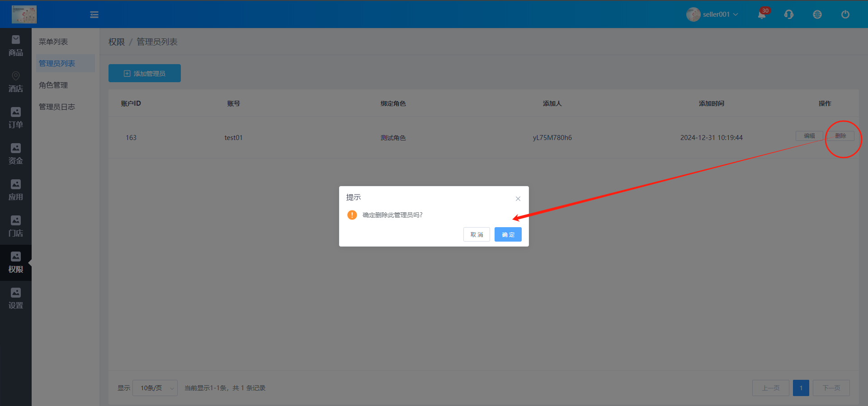The image size is (868, 406).
Task: Open the 酒店 section in sidebar
Action: (16, 82)
